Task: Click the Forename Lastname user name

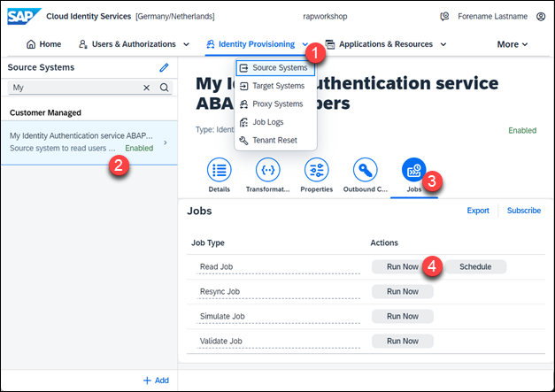Action: 492,16
